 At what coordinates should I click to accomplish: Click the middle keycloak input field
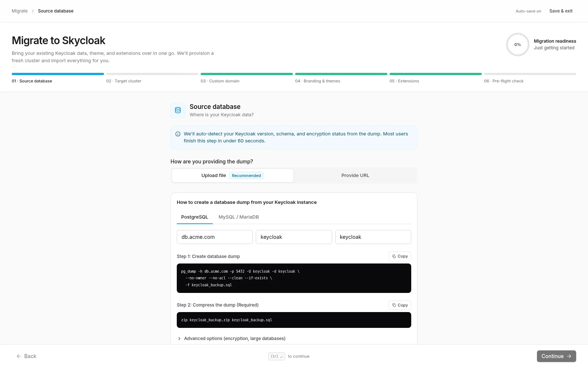click(x=294, y=237)
